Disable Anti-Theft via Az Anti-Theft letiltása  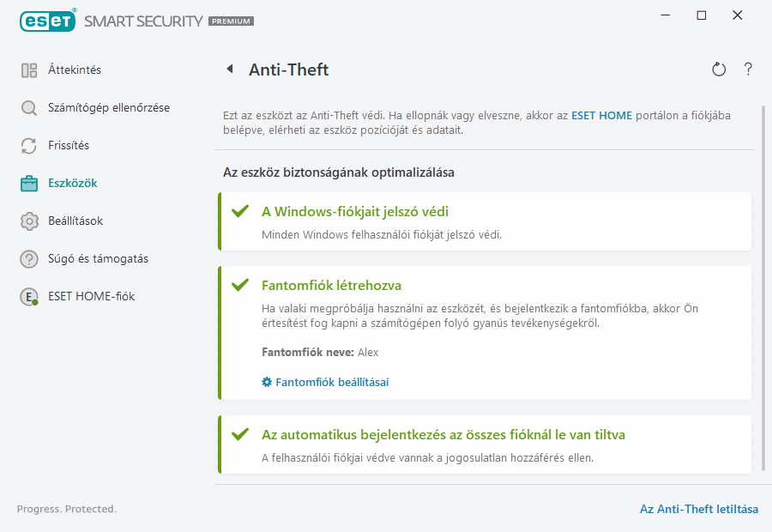click(699, 509)
